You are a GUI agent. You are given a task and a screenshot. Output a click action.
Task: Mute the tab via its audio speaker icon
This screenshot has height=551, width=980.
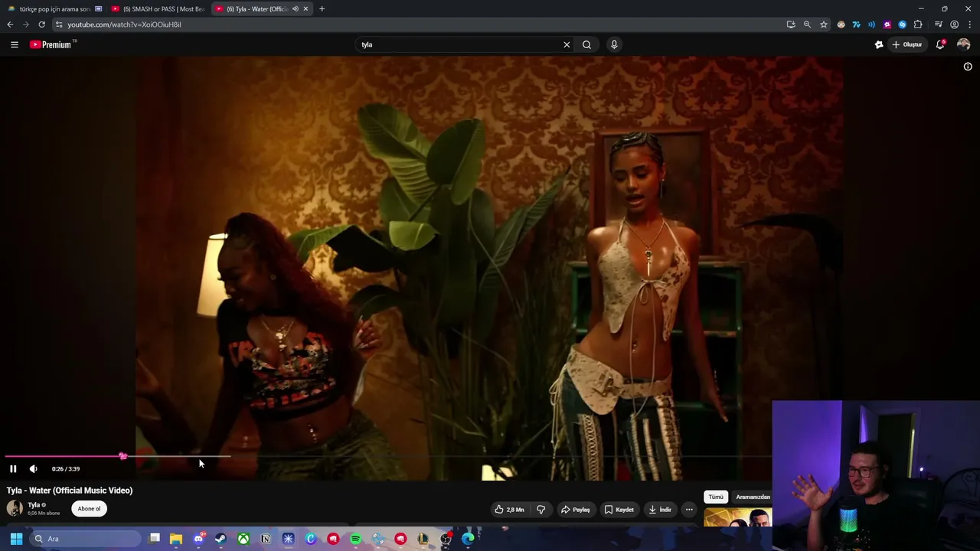point(295,9)
